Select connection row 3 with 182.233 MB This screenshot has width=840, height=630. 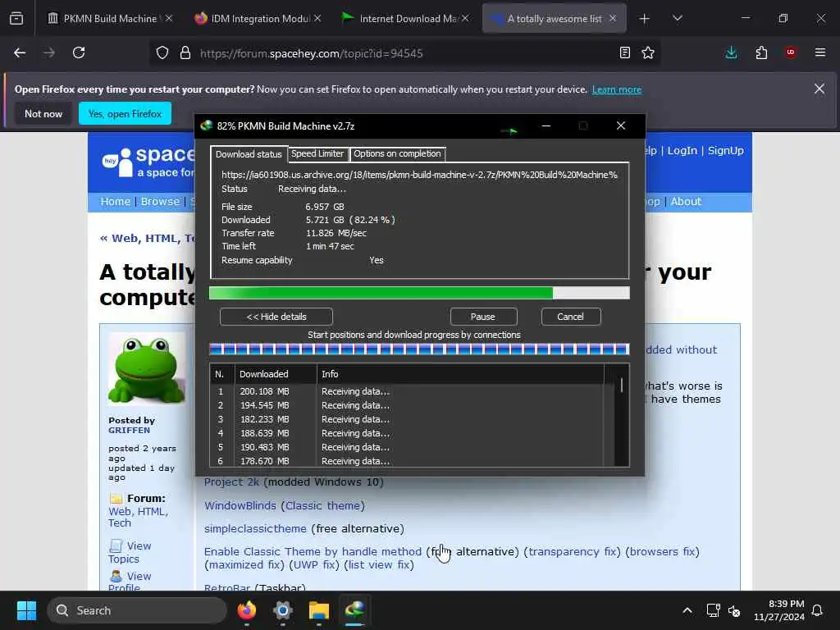click(x=407, y=419)
